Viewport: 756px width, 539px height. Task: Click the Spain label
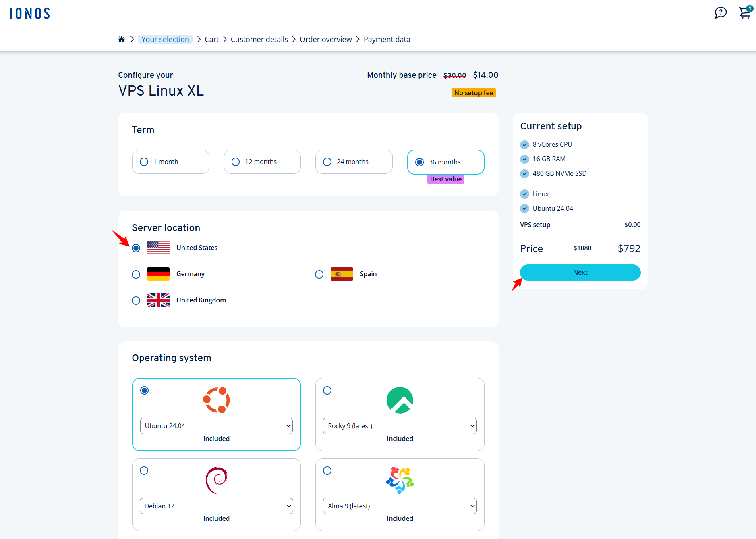pos(369,274)
